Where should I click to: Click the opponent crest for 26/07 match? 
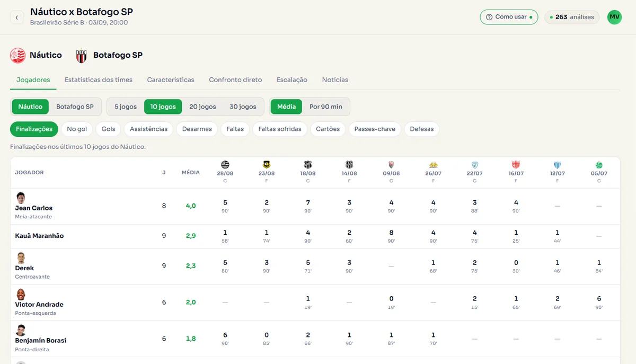433,165
